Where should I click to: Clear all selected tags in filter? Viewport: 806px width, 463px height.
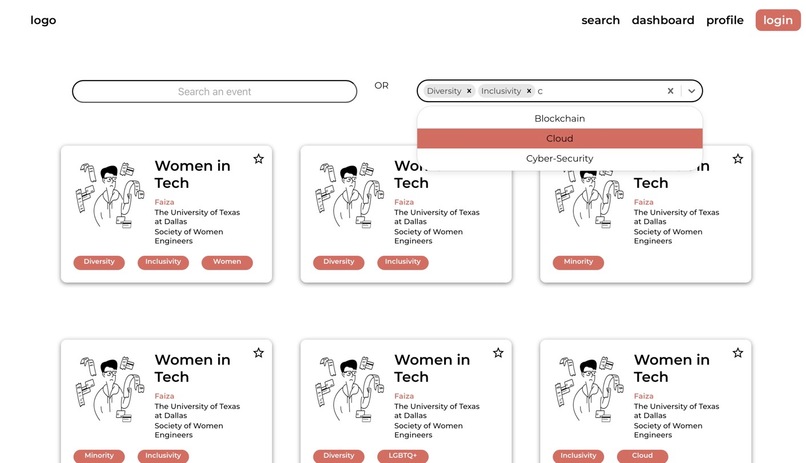point(670,91)
